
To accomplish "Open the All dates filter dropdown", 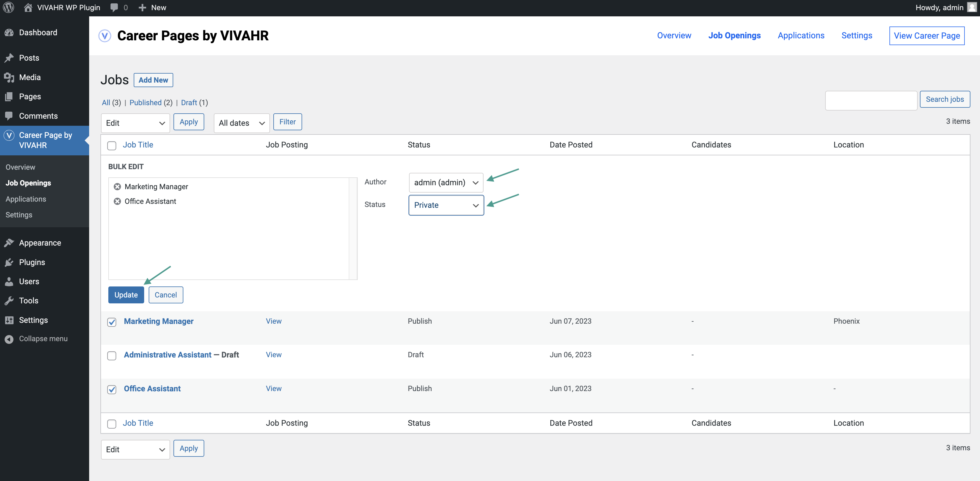I will (x=241, y=123).
